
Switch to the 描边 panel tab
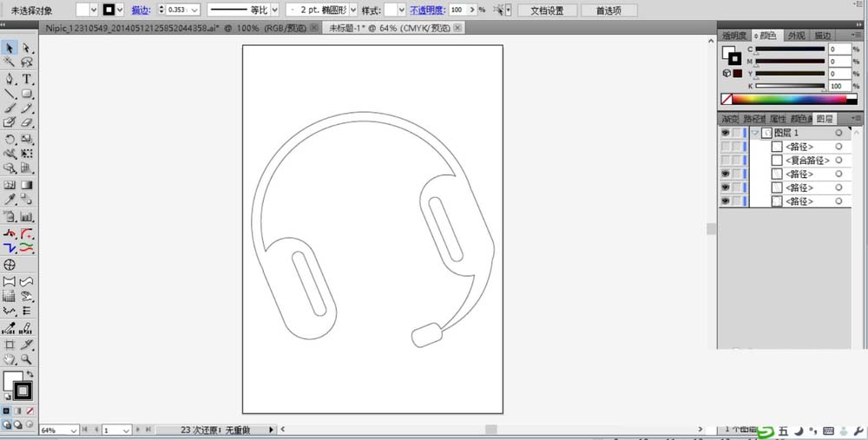click(x=823, y=36)
